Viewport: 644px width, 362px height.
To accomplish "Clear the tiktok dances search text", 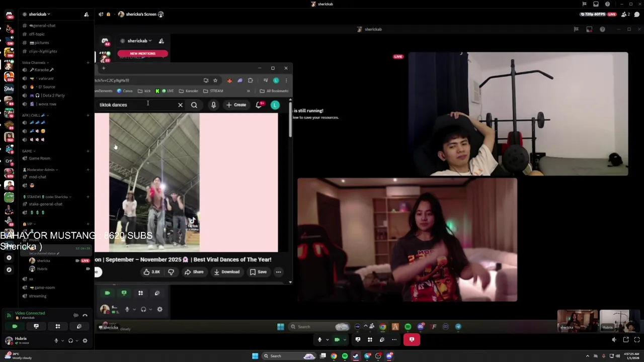I will tap(180, 105).
